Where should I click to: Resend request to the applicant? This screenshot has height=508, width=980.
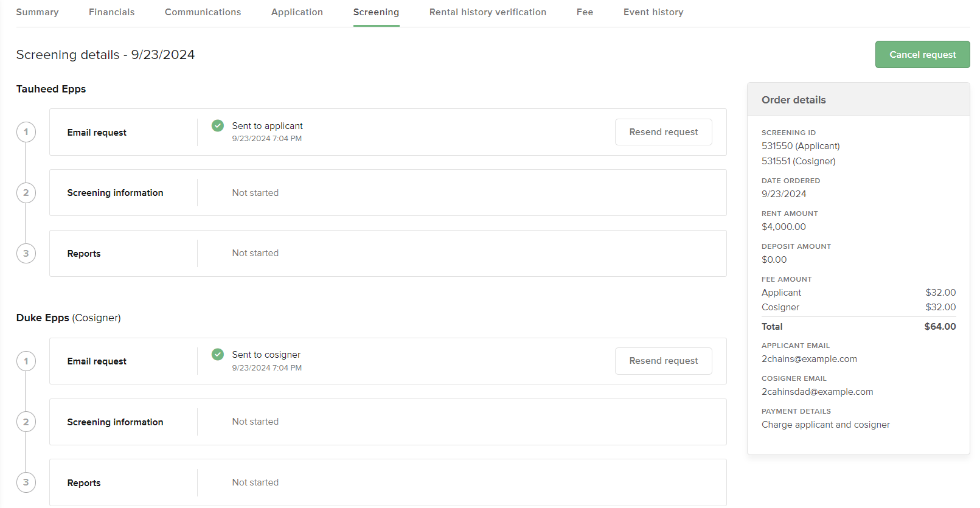[x=664, y=132]
